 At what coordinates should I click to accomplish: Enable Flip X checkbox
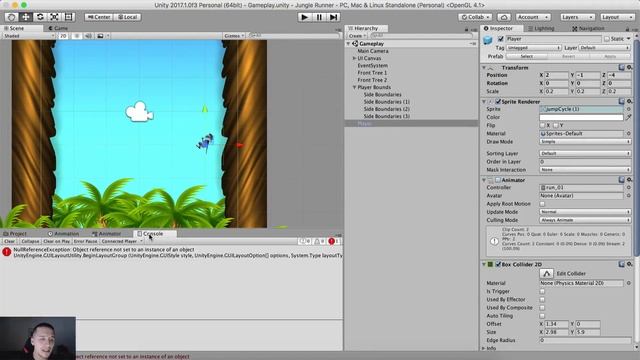point(542,125)
